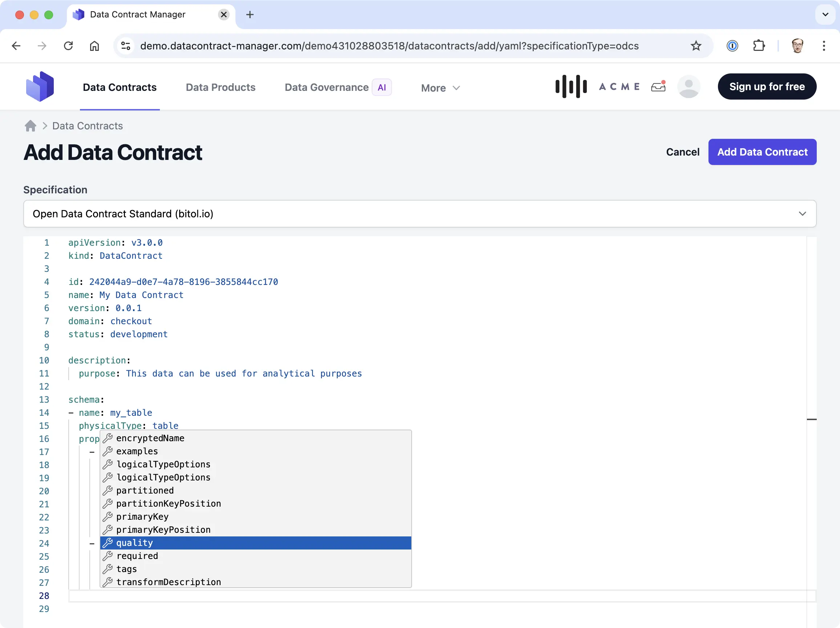Open the inbox tray with notification dot
Image resolution: width=840 pixels, height=628 pixels.
pyautogui.click(x=658, y=86)
